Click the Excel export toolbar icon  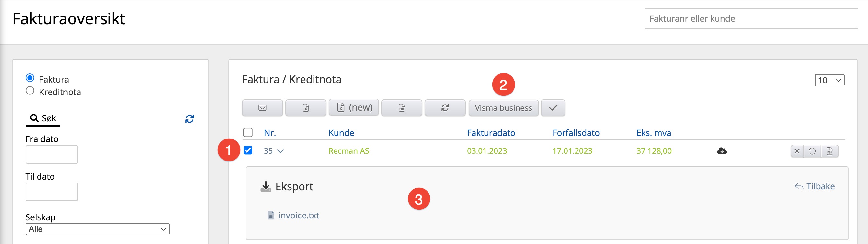click(306, 108)
